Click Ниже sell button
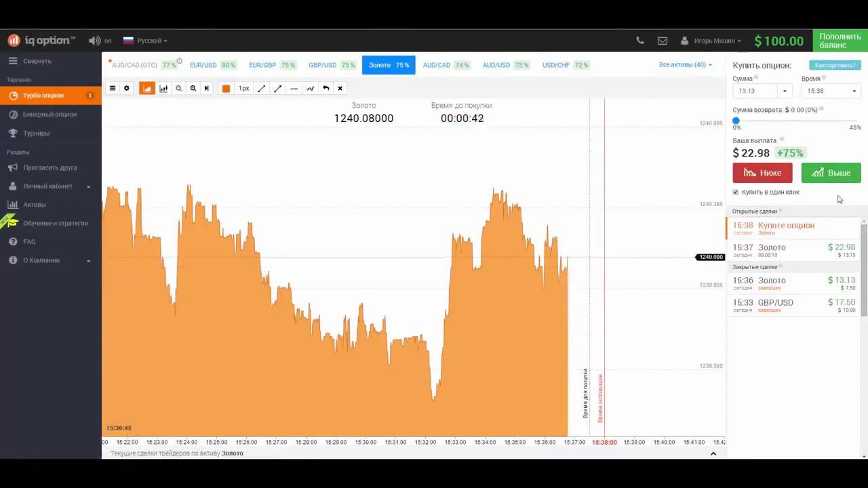The image size is (868, 488). point(762,173)
